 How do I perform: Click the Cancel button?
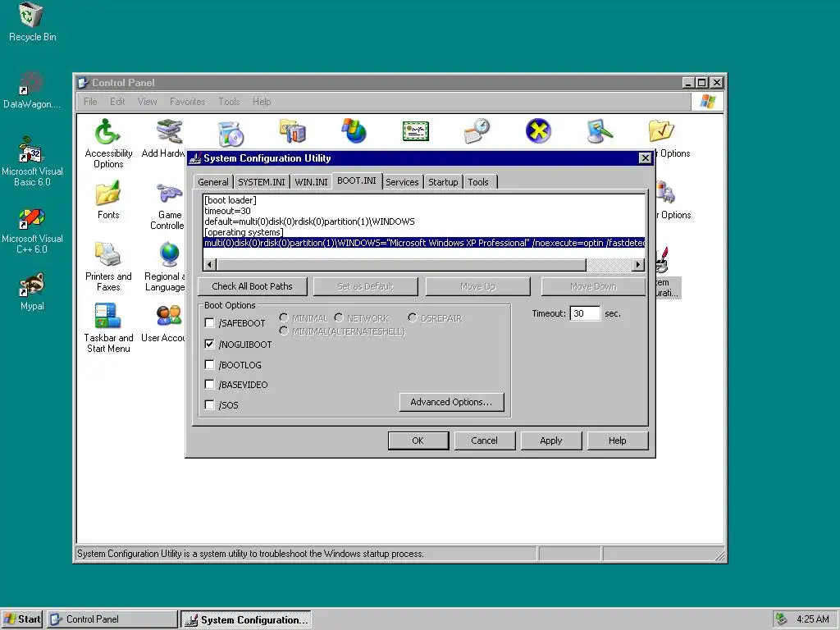[x=484, y=441]
